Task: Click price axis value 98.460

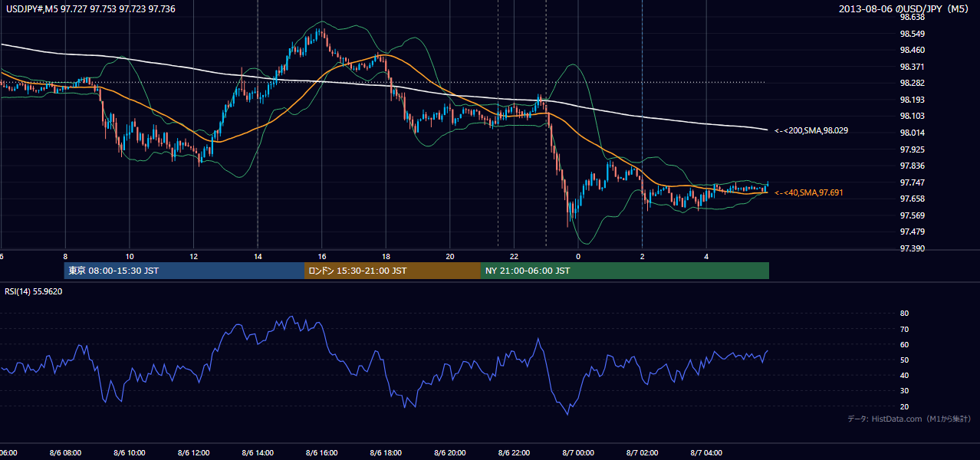Action: [912, 50]
